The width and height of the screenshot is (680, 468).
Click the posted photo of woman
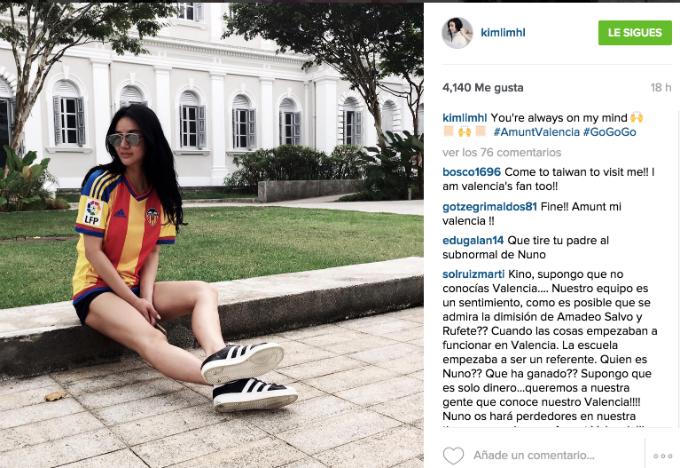coord(212,236)
